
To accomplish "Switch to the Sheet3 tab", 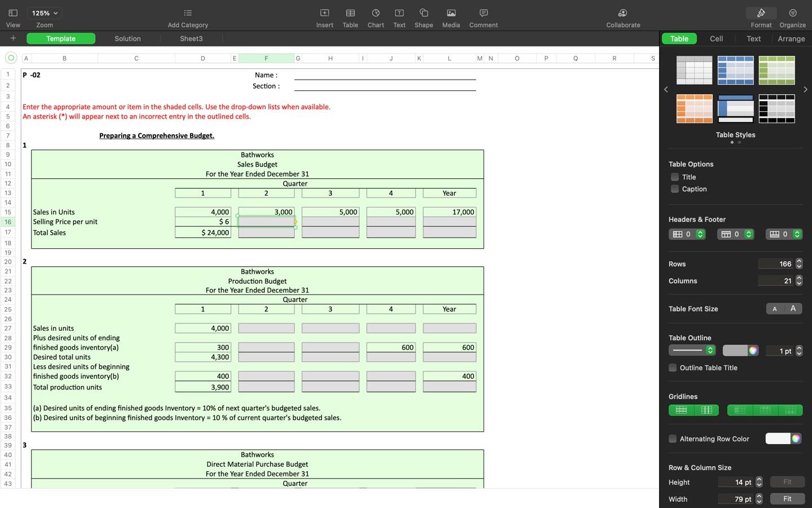I will pyautogui.click(x=191, y=38).
